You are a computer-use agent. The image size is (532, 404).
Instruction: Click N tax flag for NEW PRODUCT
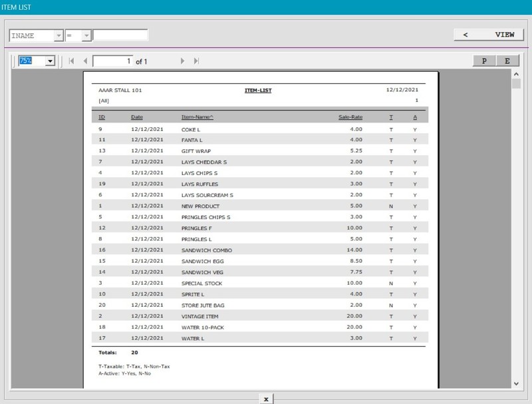click(391, 206)
